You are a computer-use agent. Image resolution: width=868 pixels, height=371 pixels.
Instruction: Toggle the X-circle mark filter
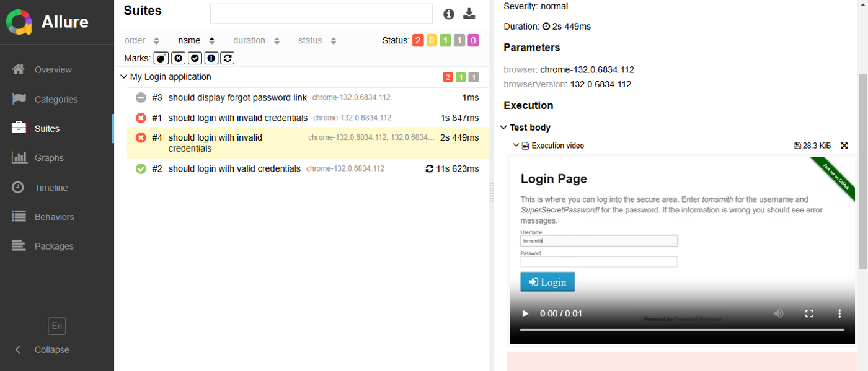pyautogui.click(x=178, y=58)
